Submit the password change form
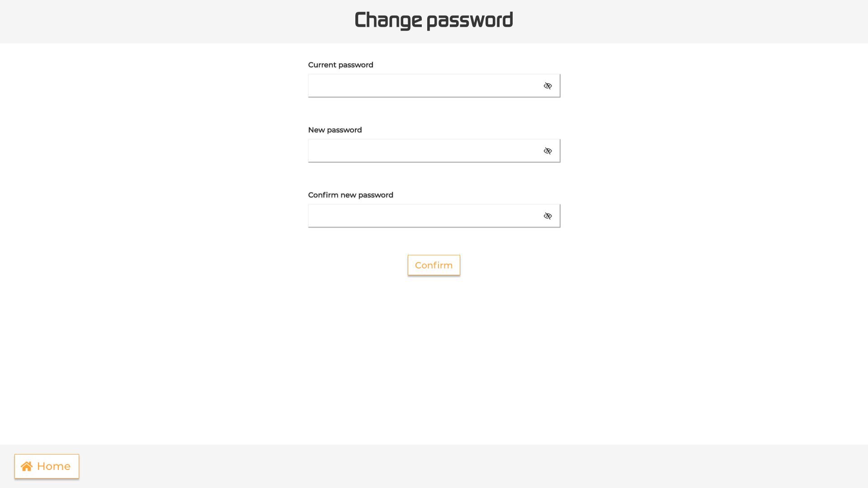 click(x=434, y=265)
